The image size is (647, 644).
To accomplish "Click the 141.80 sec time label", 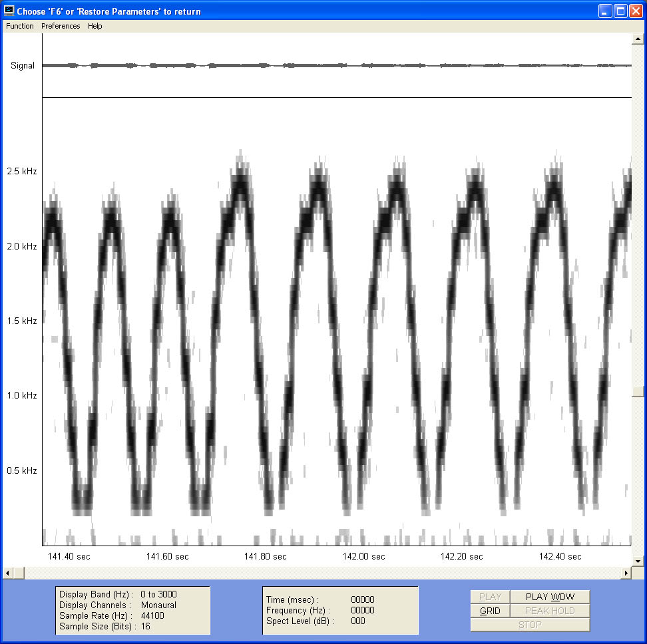I will 266,557.
